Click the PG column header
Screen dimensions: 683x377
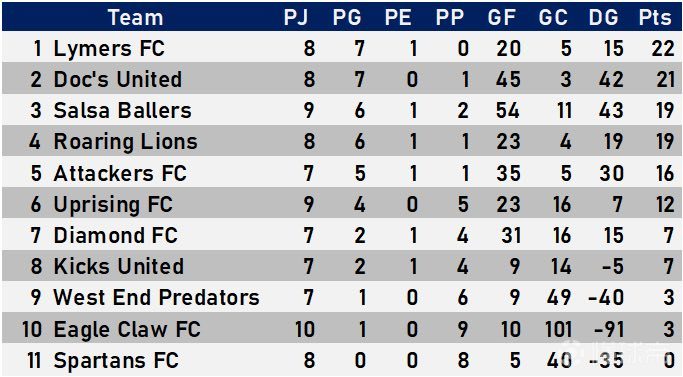[347, 18]
